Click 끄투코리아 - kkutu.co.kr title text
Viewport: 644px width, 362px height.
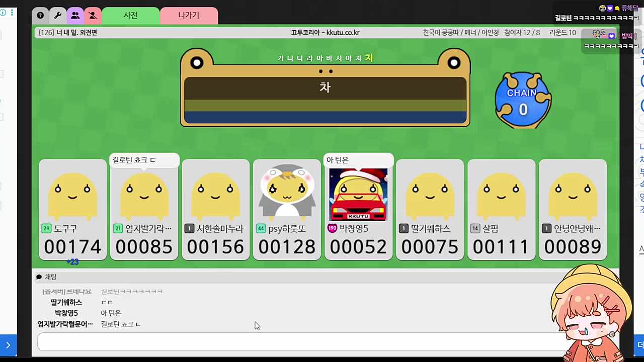pos(325,33)
